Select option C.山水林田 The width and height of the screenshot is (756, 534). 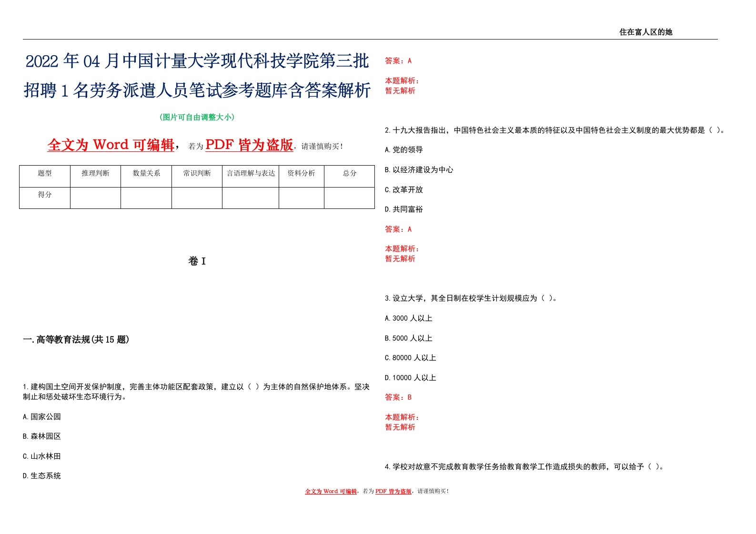[x=42, y=456]
